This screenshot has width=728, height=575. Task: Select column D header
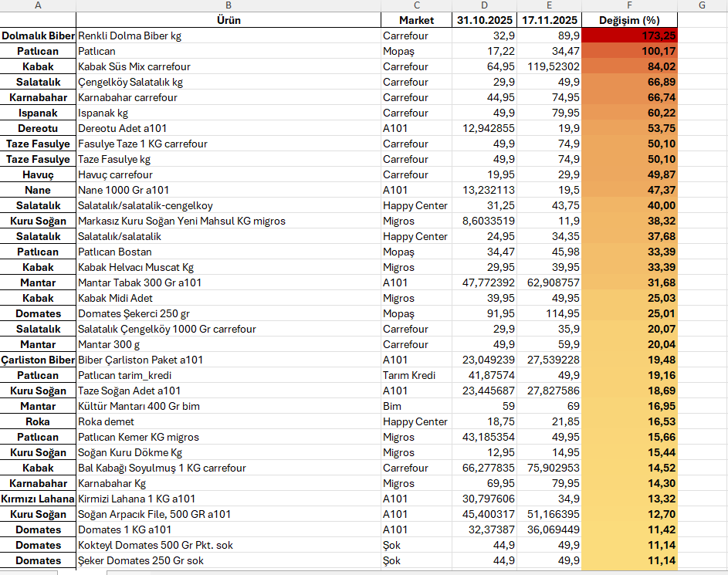pyautogui.click(x=484, y=5)
